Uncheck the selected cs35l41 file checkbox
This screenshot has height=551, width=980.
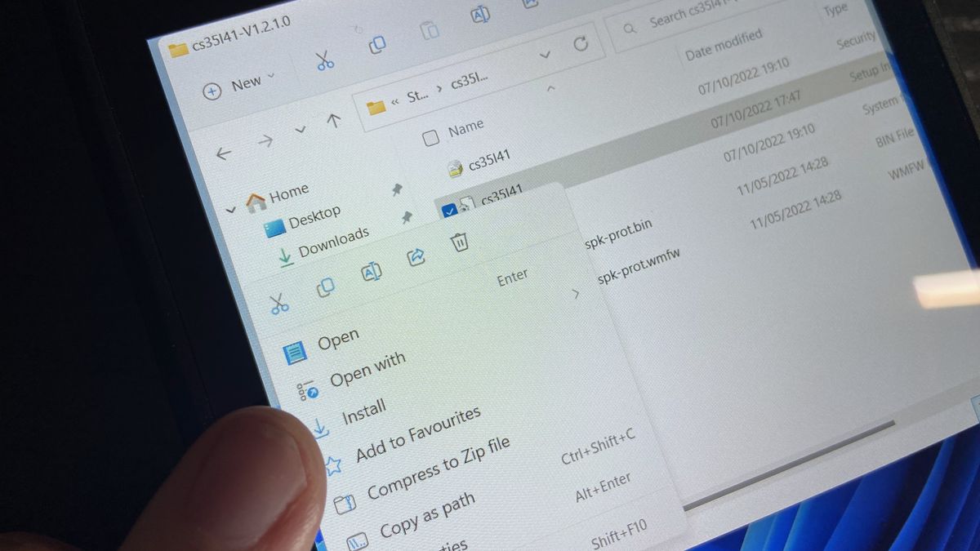click(448, 211)
